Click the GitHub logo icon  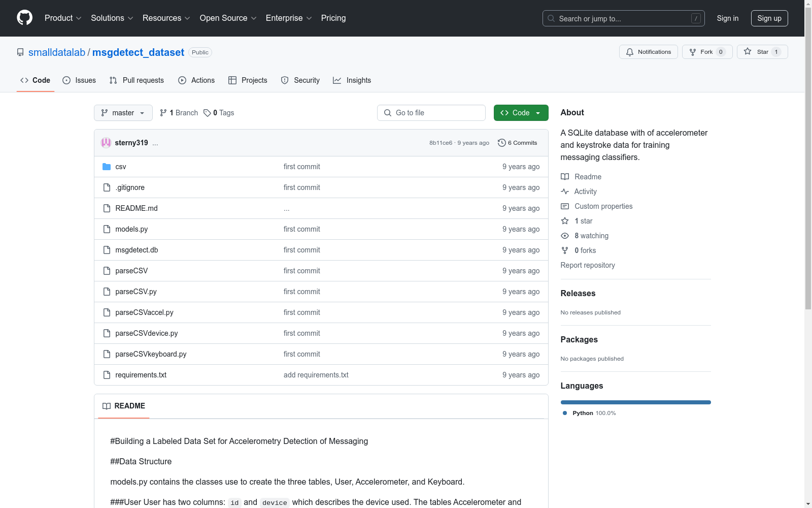coord(24,18)
